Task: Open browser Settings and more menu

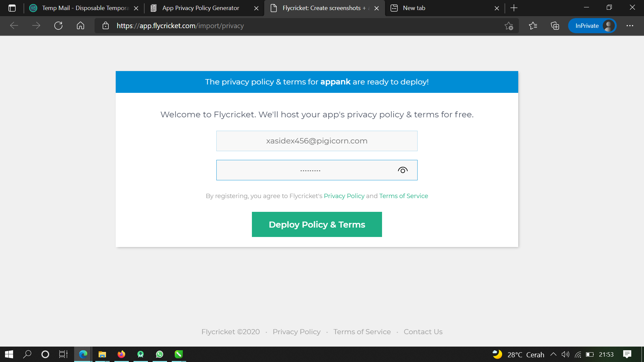Action: pyautogui.click(x=630, y=26)
